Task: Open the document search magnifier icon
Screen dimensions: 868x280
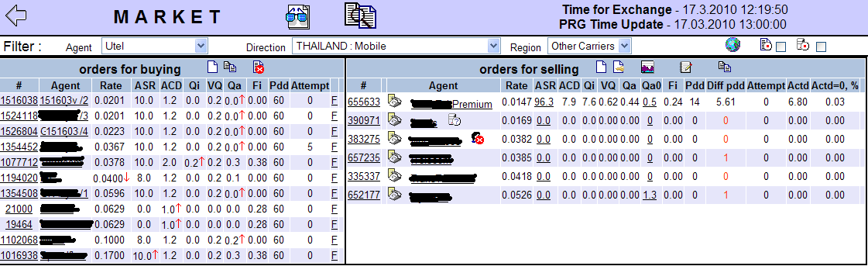Action: [x=360, y=15]
